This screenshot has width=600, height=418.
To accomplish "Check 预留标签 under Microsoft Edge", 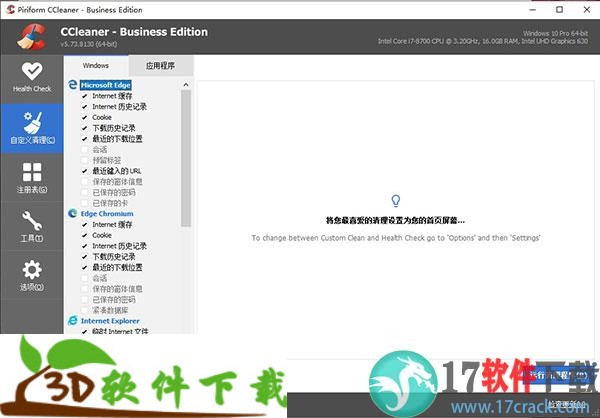I will 85,160.
